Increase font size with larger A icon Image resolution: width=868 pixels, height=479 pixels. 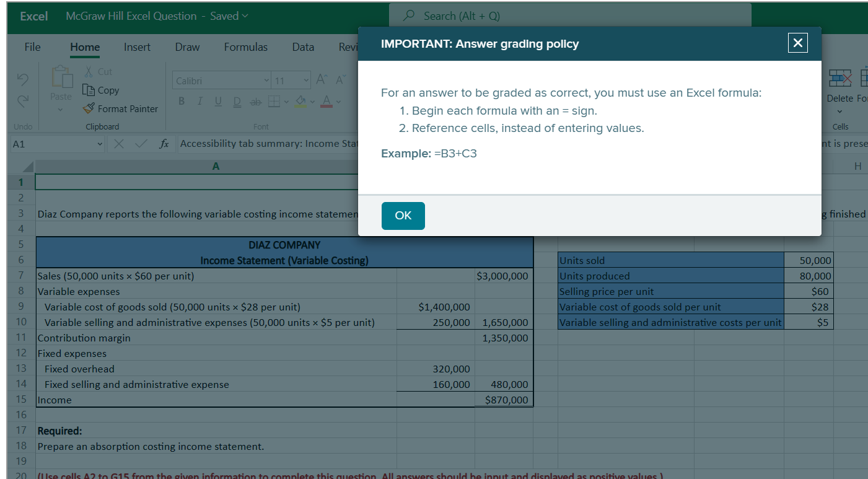[x=322, y=79]
